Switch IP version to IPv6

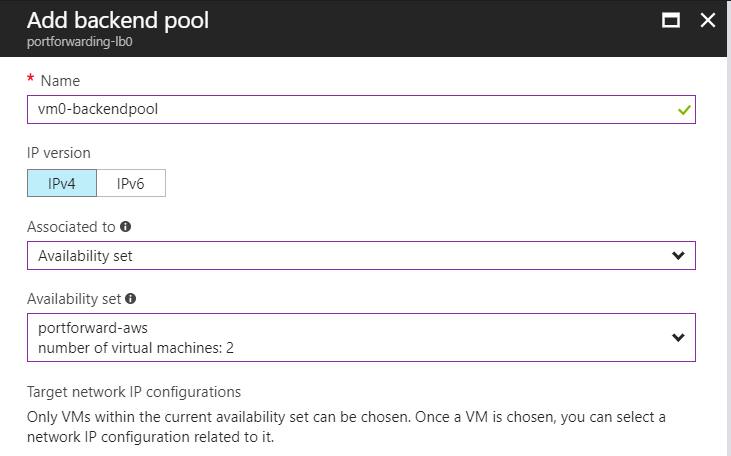(131, 183)
